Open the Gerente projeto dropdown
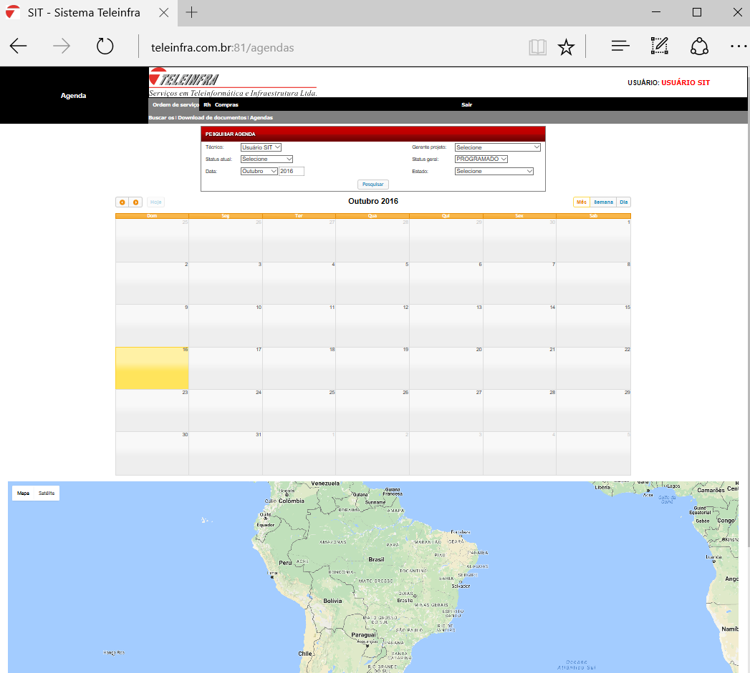Image resolution: width=750 pixels, height=673 pixels. coord(497,147)
